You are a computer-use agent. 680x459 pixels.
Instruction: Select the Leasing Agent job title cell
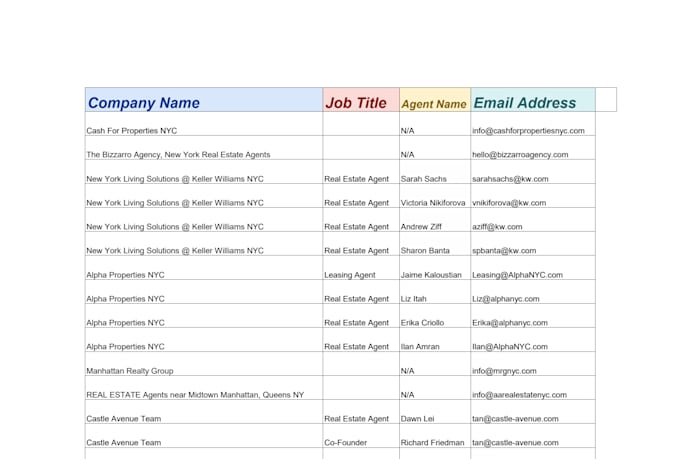tap(361, 268)
